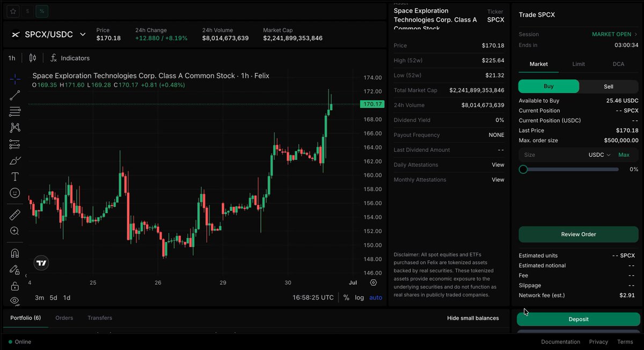Toggle stay in drawing mode
The width and height of the screenshot is (644, 350).
point(15,269)
